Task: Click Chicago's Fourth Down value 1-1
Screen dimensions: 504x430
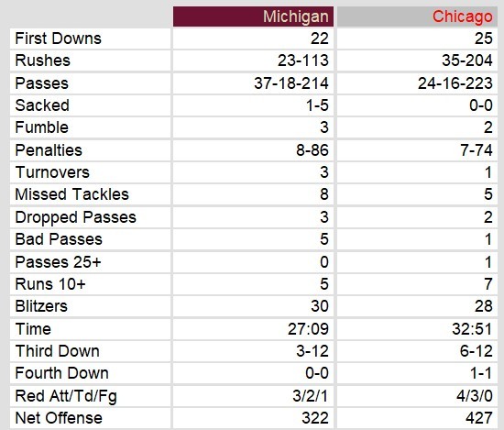Action: click(481, 373)
